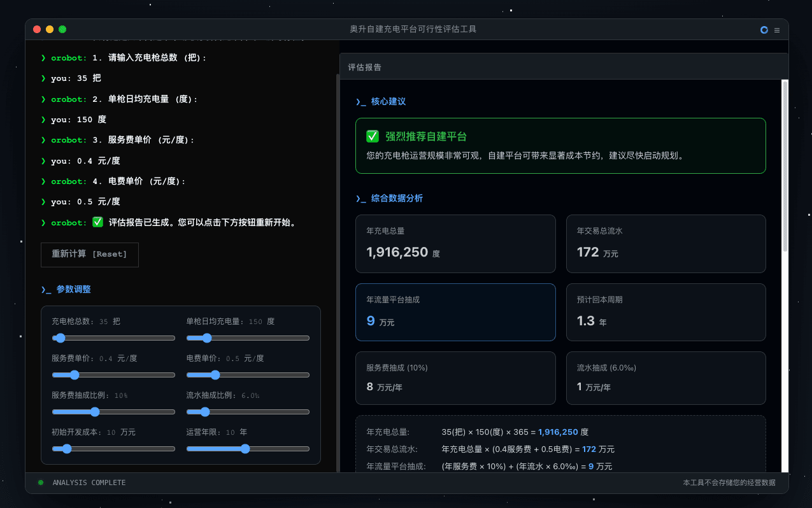Click the chat panel vertical scrollbar
The height and width of the screenshot is (508, 812).
[x=338, y=272]
